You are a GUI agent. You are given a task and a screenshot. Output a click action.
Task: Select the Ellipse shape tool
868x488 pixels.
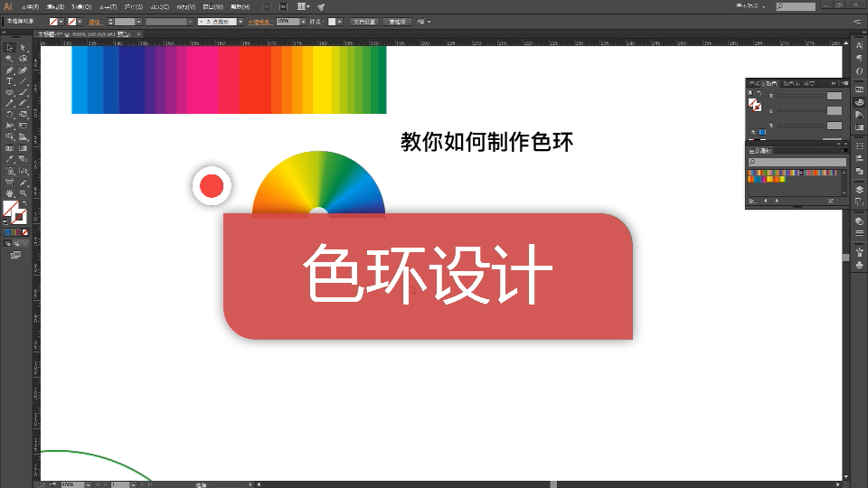pos(9,92)
